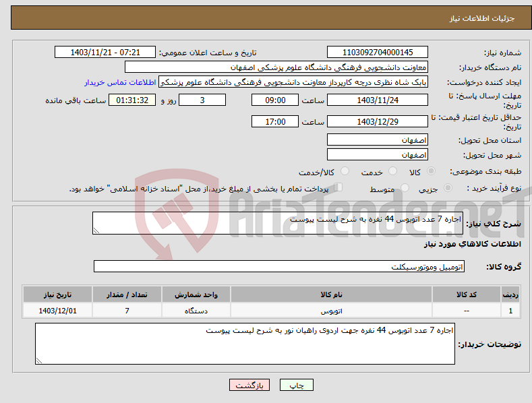Click the دستگاه unit cell
The height and width of the screenshot is (403, 532).
click(x=196, y=311)
